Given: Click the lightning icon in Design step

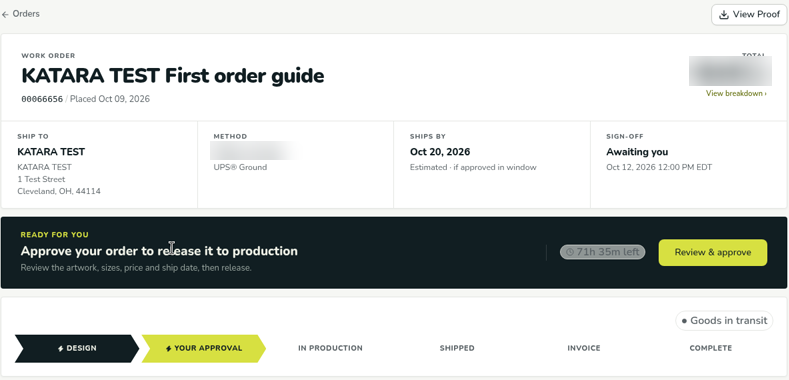Looking at the screenshot, I should (x=60, y=348).
